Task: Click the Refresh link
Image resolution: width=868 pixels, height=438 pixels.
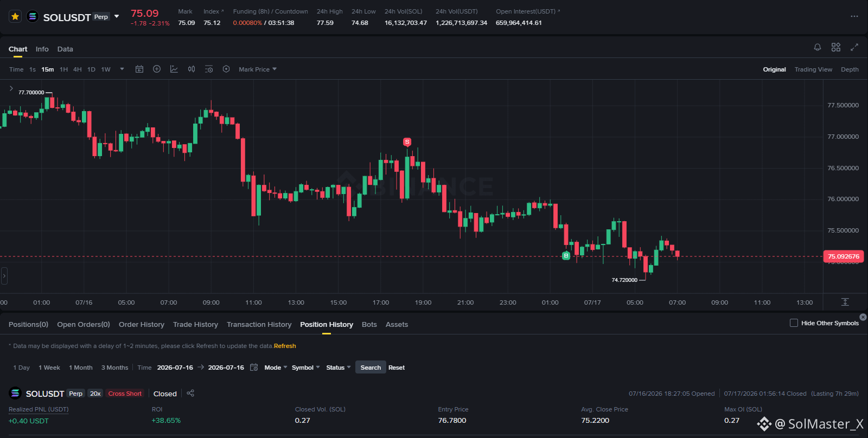Action: tap(285, 346)
